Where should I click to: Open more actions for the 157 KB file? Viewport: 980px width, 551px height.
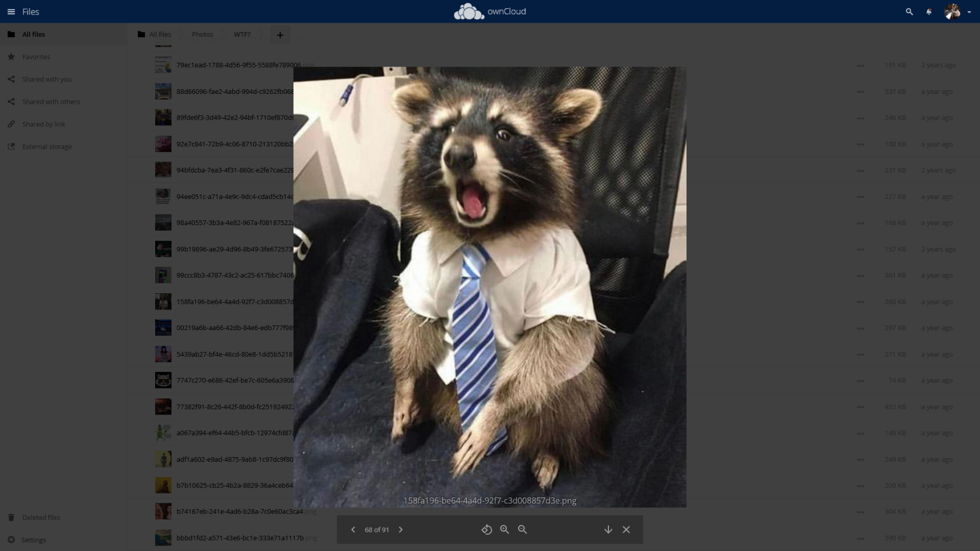(x=860, y=249)
